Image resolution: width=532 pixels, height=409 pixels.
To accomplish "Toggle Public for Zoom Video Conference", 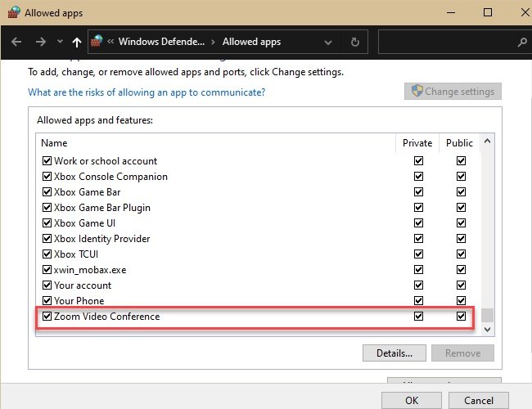I will click(x=461, y=317).
